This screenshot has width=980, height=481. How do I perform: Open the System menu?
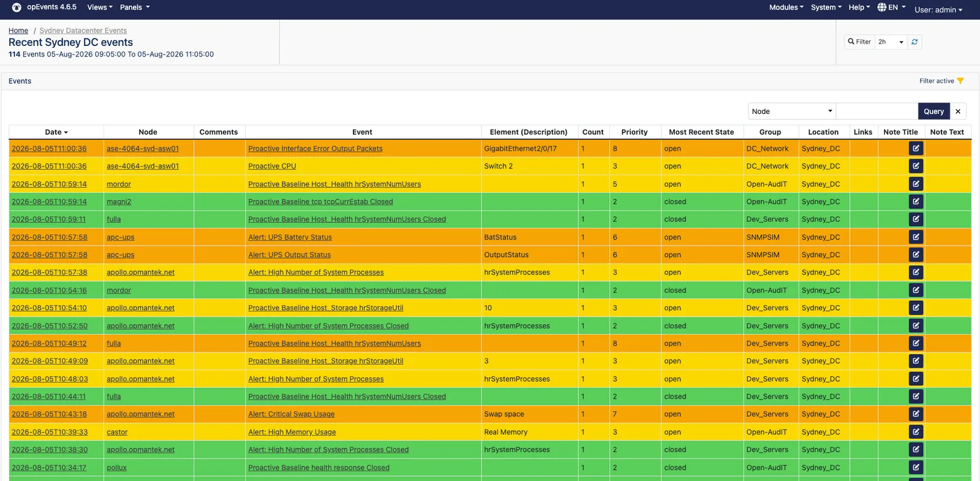click(826, 7)
